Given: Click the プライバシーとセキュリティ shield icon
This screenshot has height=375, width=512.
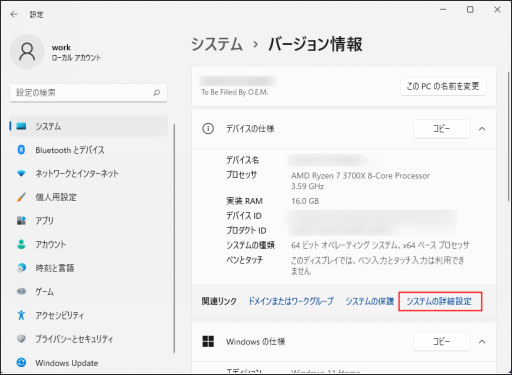Looking at the screenshot, I should (x=21, y=339).
